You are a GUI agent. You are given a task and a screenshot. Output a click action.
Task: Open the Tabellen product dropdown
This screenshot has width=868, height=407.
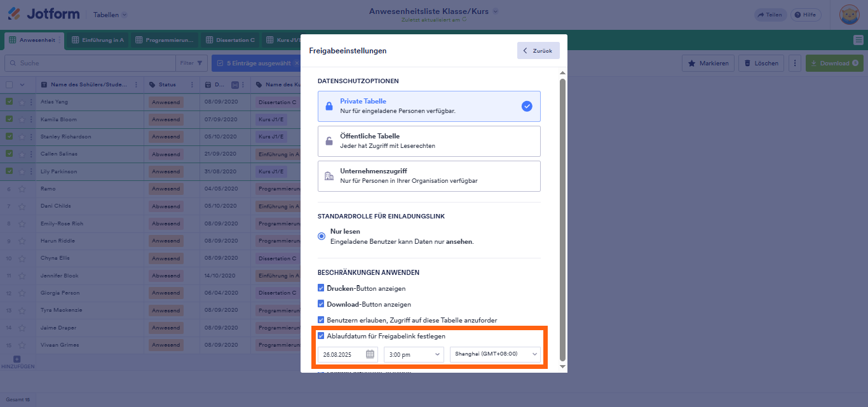click(x=110, y=15)
